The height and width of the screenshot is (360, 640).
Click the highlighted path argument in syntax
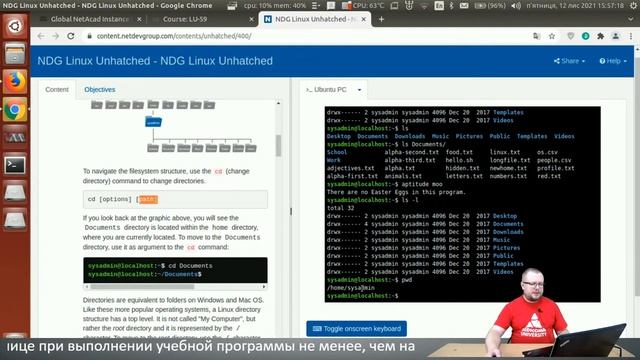tap(148, 199)
